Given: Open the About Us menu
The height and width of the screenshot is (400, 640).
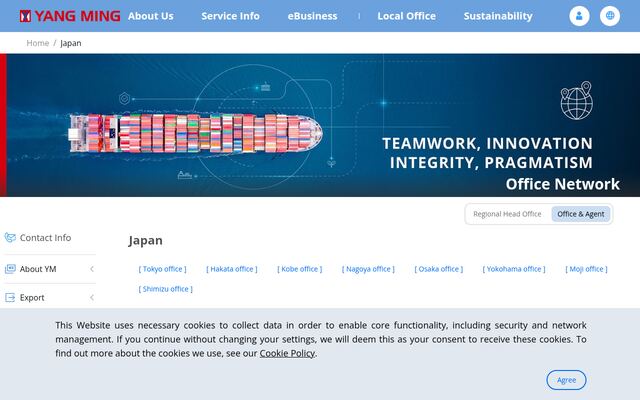Looking at the screenshot, I should point(151,16).
